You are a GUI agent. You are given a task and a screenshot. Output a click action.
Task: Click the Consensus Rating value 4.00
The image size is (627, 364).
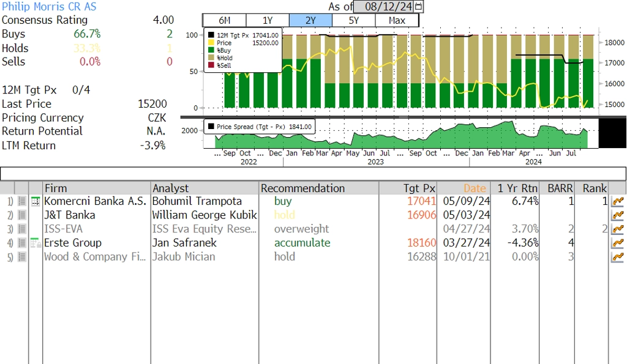coord(163,20)
